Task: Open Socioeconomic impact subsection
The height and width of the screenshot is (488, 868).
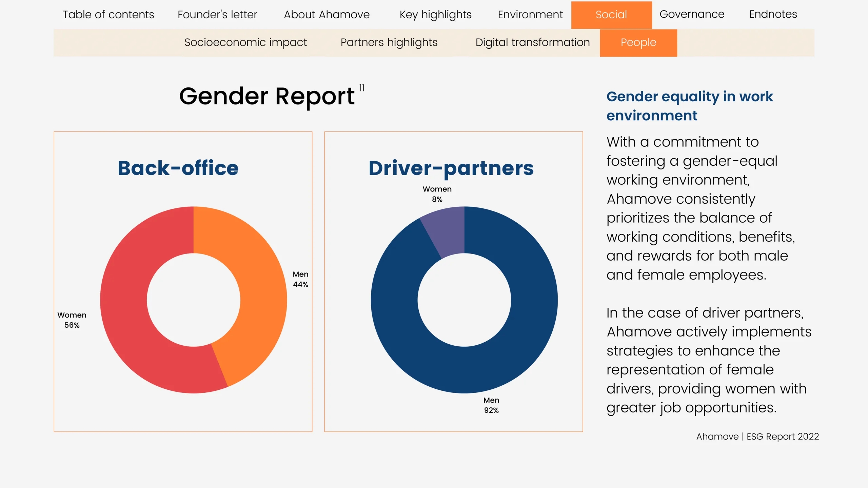Action: (x=245, y=42)
